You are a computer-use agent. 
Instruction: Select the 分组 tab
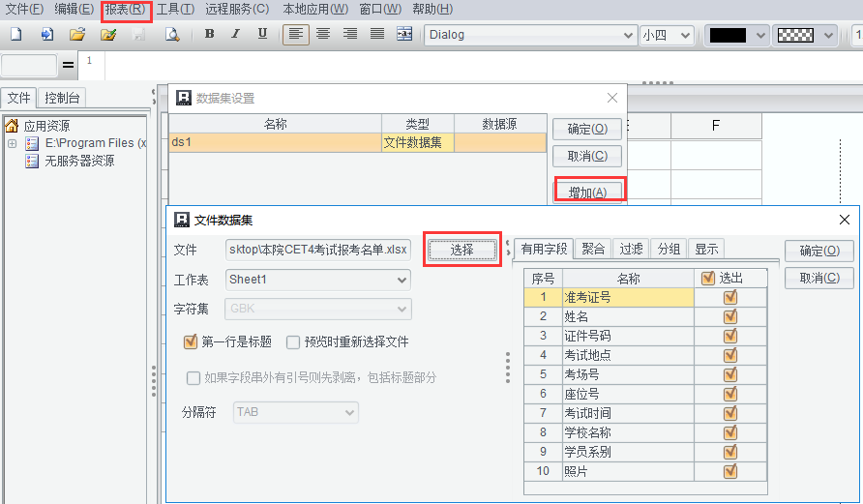tap(669, 249)
